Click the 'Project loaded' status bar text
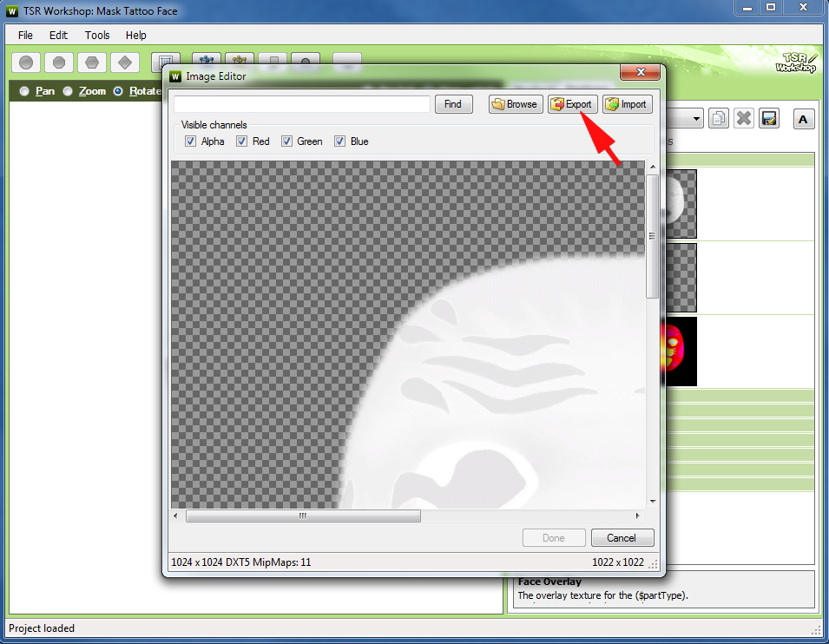This screenshot has height=644, width=829. click(x=42, y=628)
